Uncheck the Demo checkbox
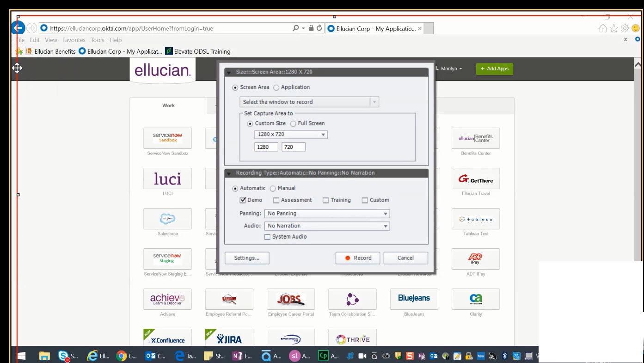The width and height of the screenshot is (644, 363). pyautogui.click(x=243, y=200)
